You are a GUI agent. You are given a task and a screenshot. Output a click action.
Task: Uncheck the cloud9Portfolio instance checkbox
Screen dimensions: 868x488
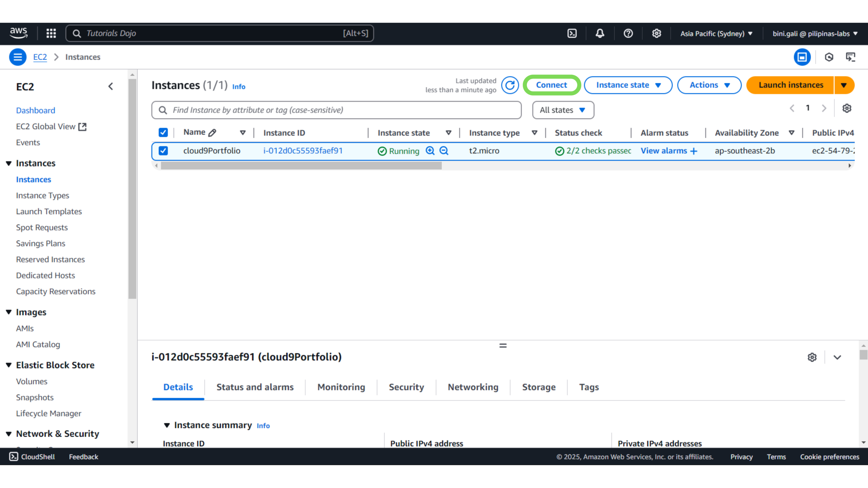pos(163,151)
